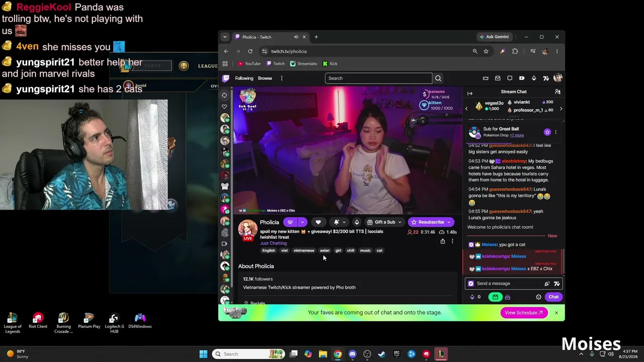The image size is (644, 362).
Task: Open the Resubscribe dropdown
Action: 431,222
